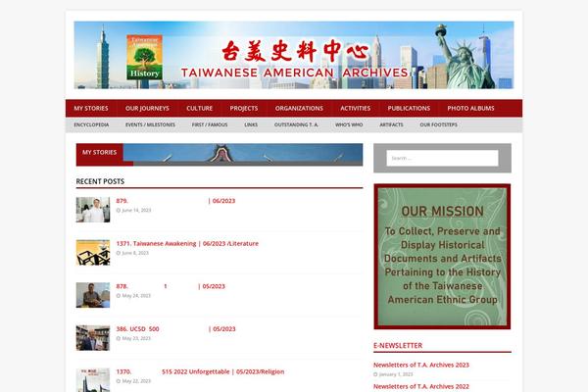Click the May 22, 2023 date text
This screenshot has height=392, width=588.
[136, 381]
